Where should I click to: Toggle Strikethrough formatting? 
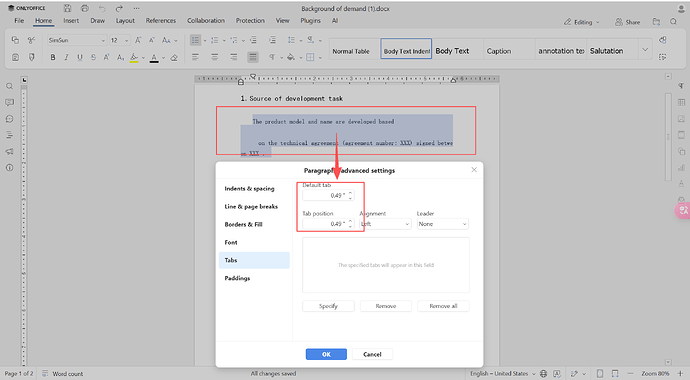93,57
